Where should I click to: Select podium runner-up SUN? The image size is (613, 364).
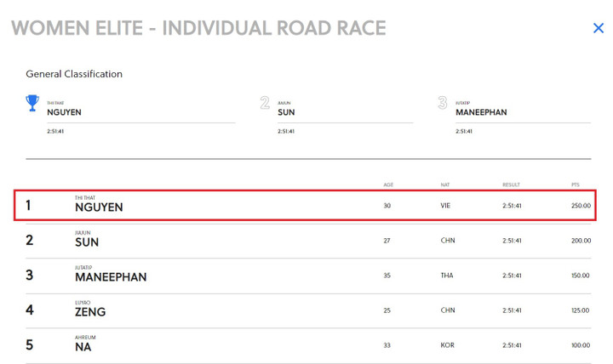click(286, 112)
